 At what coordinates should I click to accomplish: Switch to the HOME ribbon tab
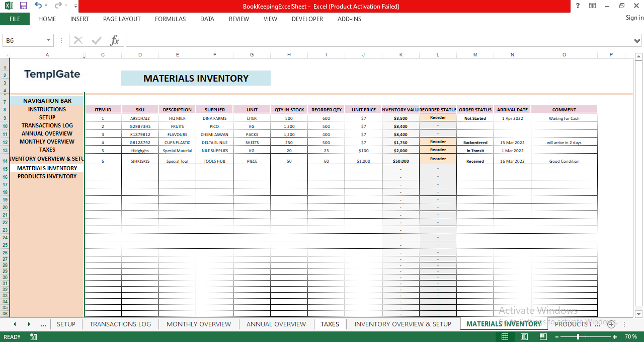pos(47,19)
